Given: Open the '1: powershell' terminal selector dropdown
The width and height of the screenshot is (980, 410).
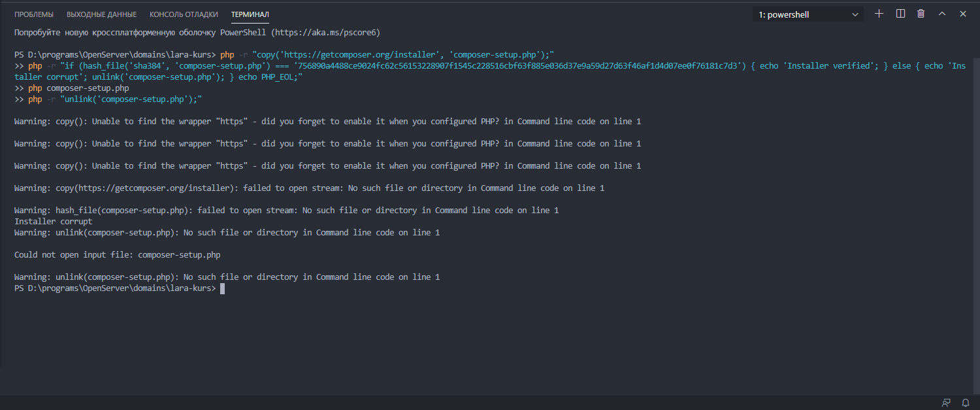Looking at the screenshot, I should (809, 14).
